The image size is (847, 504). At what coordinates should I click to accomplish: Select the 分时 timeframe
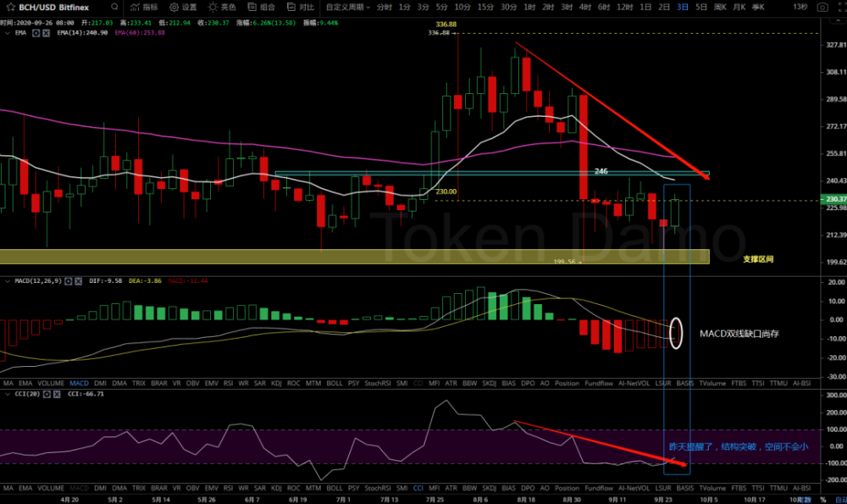point(384,7)
